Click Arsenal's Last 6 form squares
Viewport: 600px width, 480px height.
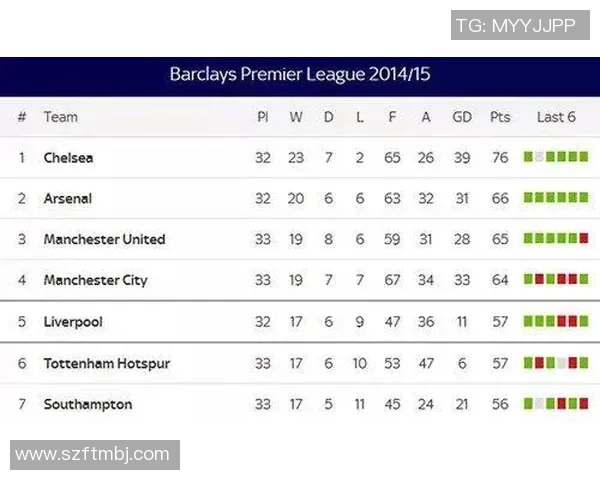tap(556, 198)
